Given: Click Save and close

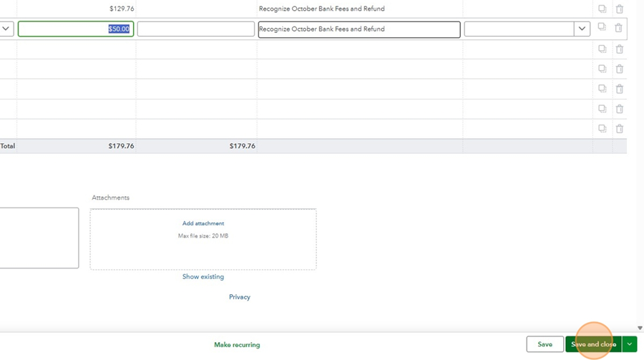Looking at the screenshot, I should (592, 344).
